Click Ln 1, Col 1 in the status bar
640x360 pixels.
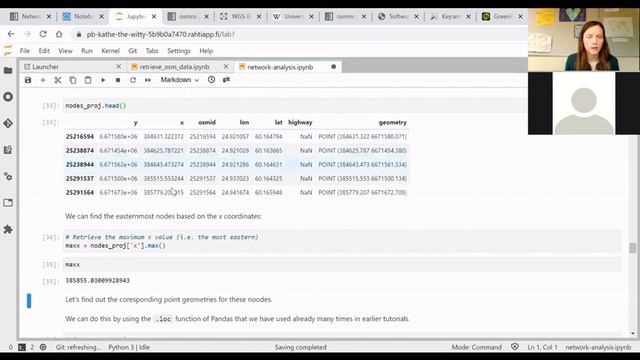(542, 347)
